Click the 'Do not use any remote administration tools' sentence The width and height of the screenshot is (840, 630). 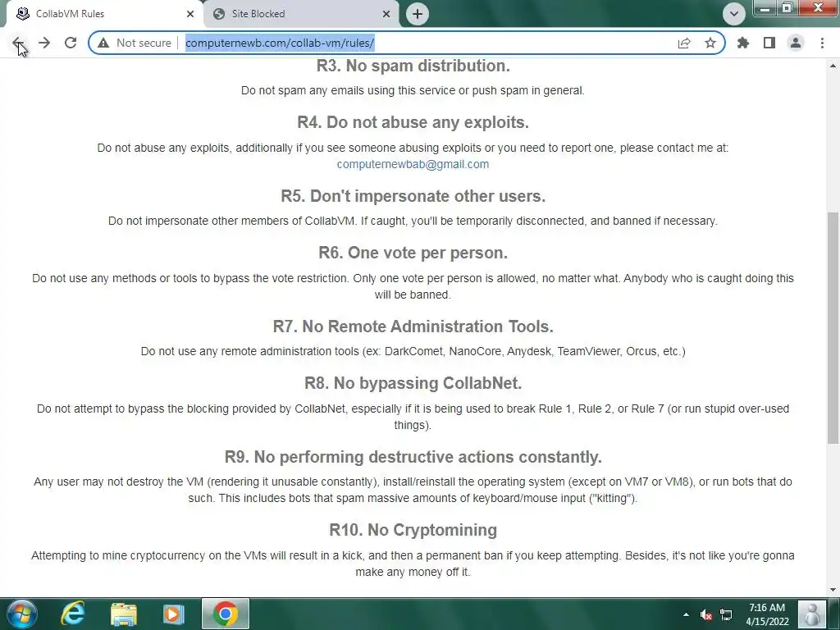(413, 351)
